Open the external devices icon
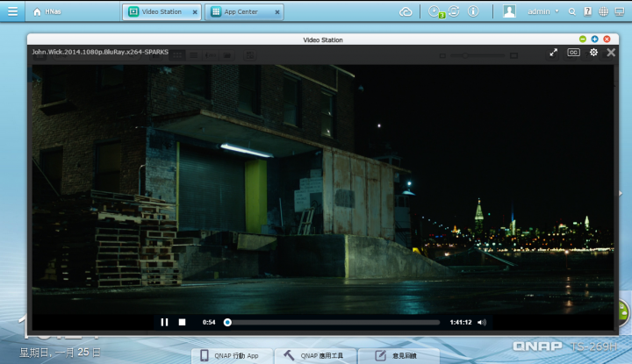This screenshot has height=364, width=632. (x=454, y=11)
